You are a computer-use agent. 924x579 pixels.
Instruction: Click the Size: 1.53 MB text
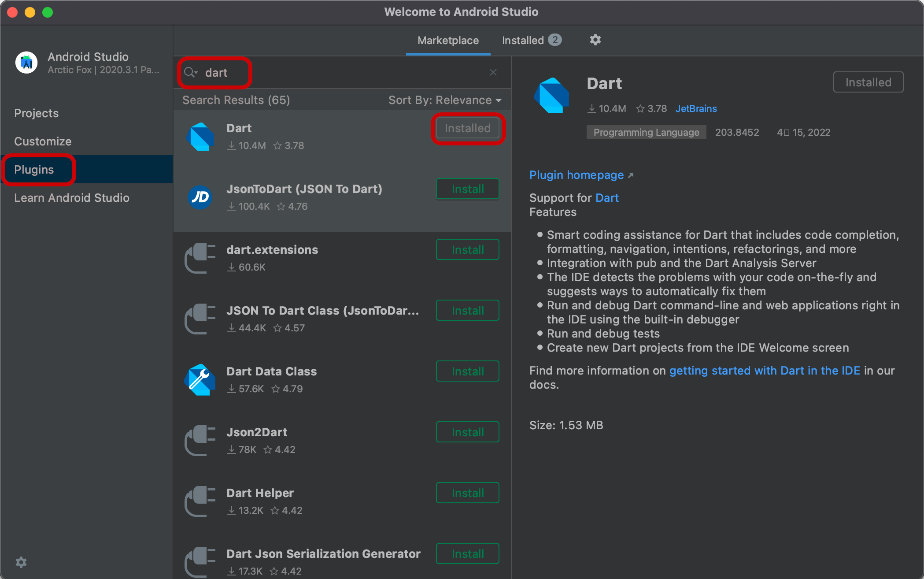click(566, 425)
